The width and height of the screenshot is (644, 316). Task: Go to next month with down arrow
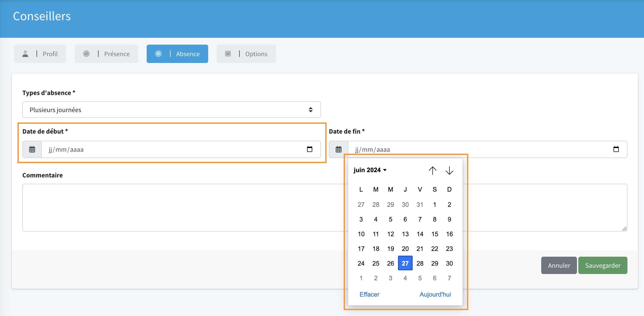[449, 170]
